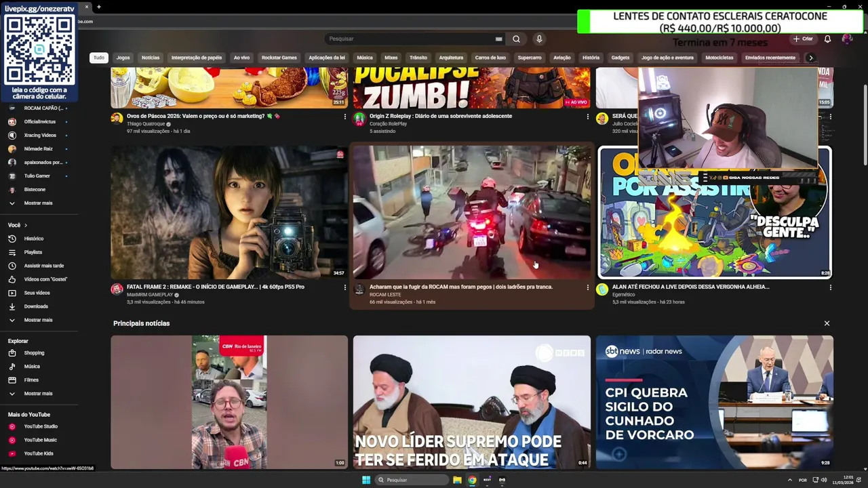Open Bistecone subscription

35,189
